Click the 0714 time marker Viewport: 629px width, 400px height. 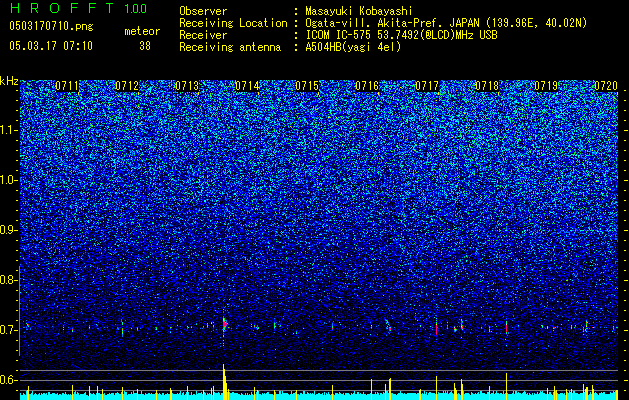tap(247, 86)
